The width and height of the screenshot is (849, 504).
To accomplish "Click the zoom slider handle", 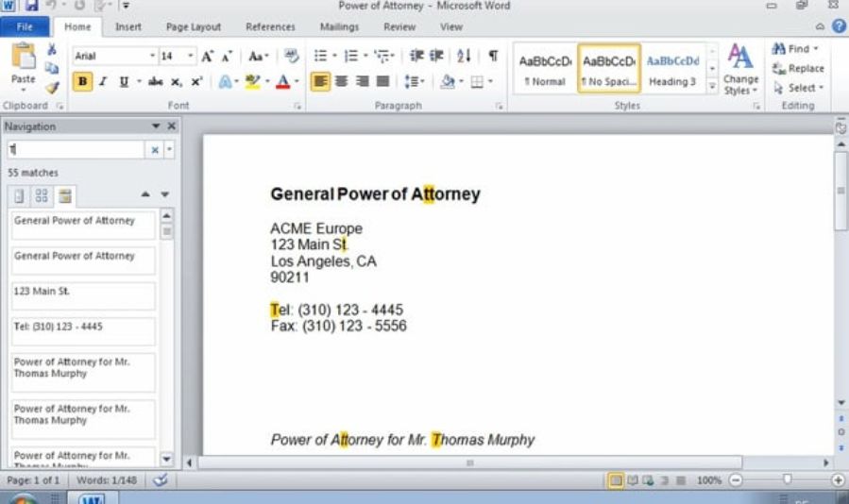I will 787,479.
